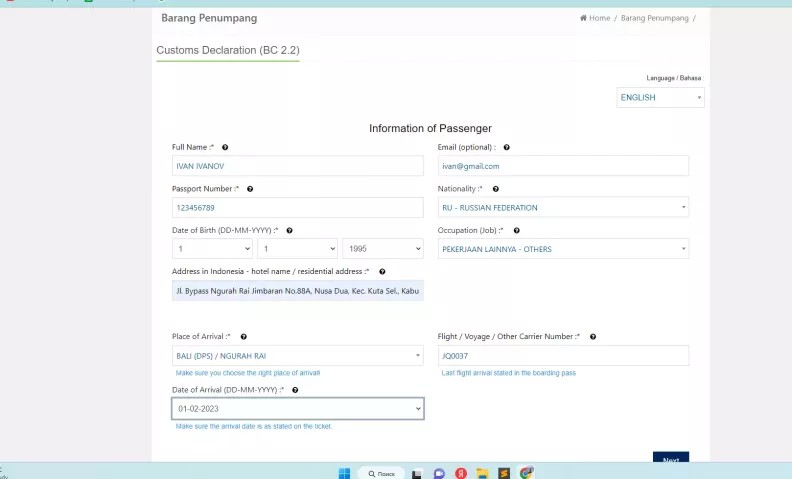This screenshot has height=479, width=792.
Task: Click help icon beside Nationality label
Action: pyautogui.click(x=496, y=189)
